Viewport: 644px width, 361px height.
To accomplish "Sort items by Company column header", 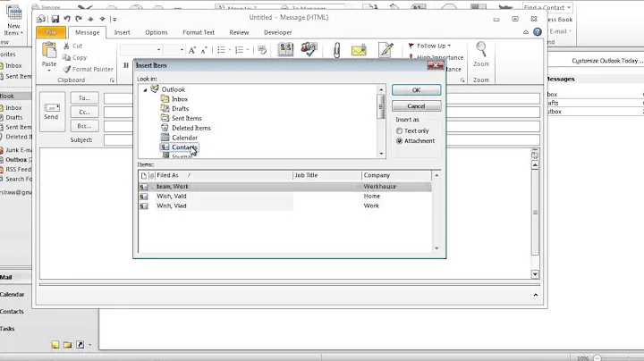I will click(396, 175).
